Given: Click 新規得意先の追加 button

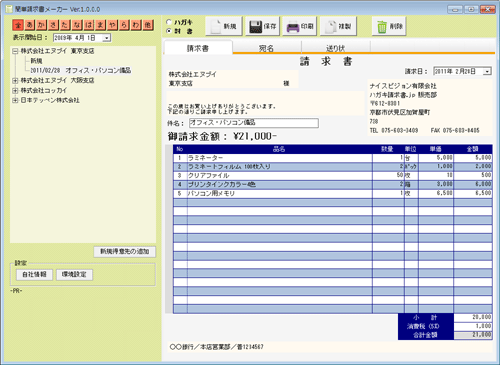Looking at the screenshot, I should [x=125, y=252].
